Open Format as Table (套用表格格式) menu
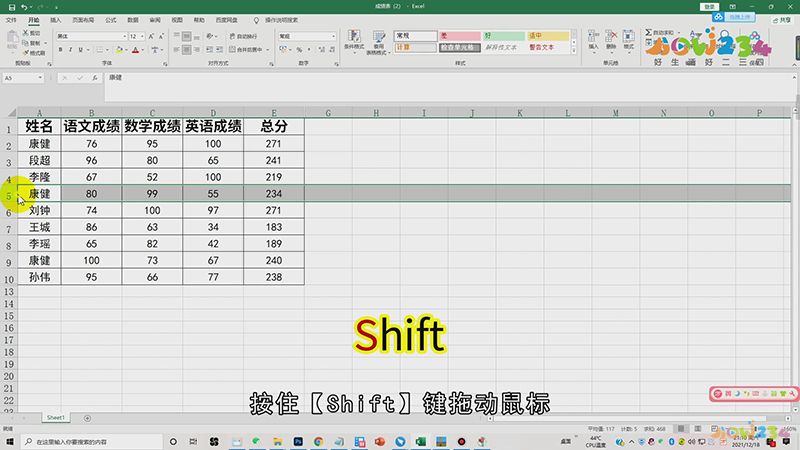The image size is (800, 450). (378, 42)
